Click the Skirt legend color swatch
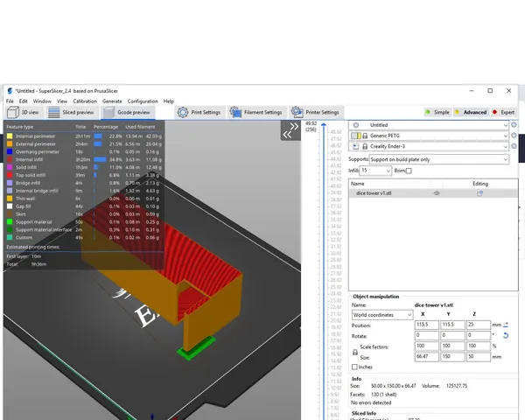This screenshot has width=525, height=420. click(x=10, y=214)
